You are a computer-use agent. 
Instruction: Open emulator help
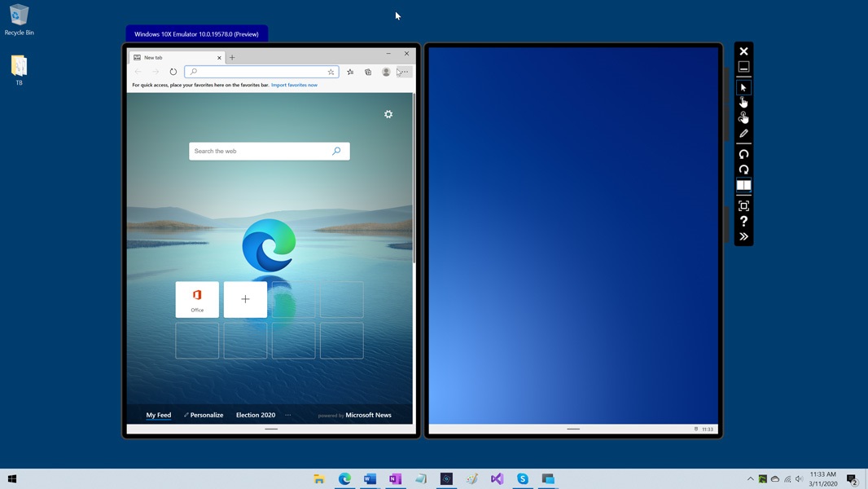(743, 222)
